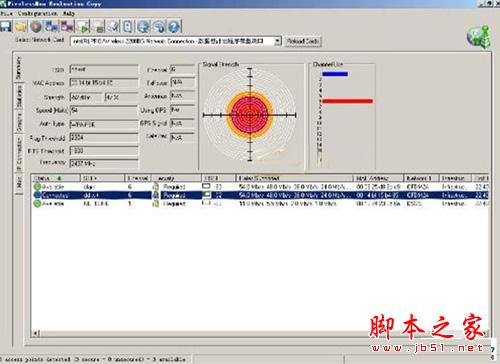Screen dimensions: 500x364
Task: Sort list by SSID column header
Action: coord(102,178)
